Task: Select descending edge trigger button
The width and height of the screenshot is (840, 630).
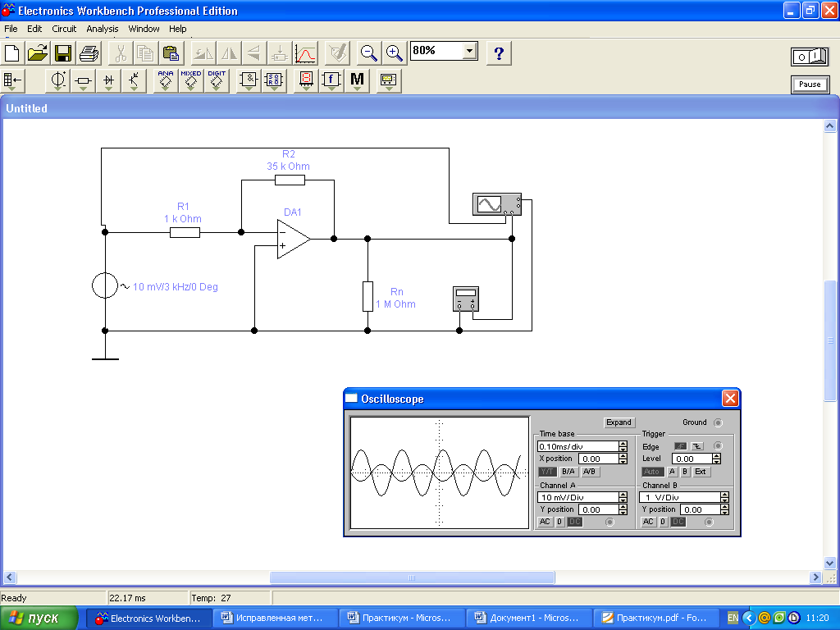Action: 696,446
